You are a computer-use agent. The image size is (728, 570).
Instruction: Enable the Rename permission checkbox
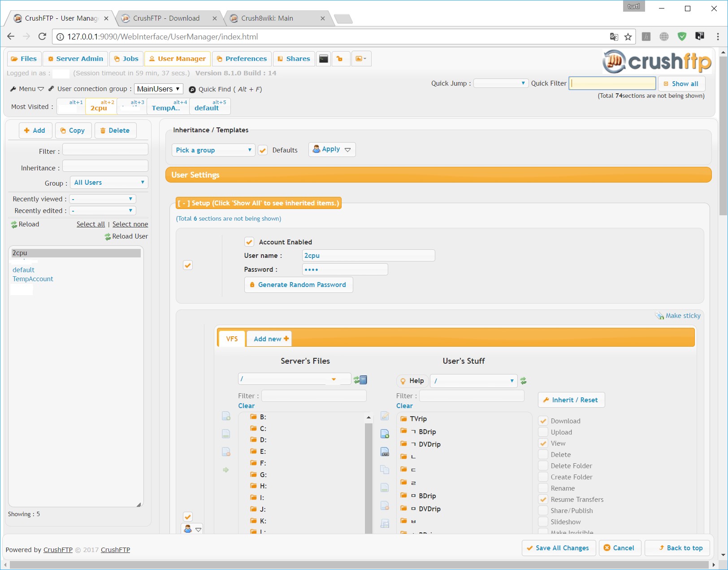[x=543, y=488]
